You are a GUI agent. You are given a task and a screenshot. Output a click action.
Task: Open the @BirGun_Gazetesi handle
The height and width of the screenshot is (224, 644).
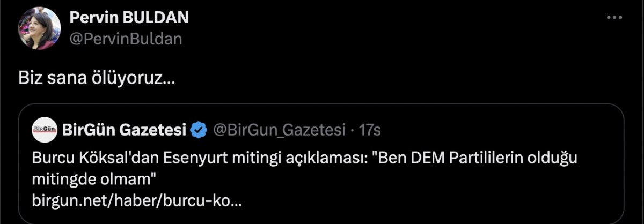pos(279,130)
